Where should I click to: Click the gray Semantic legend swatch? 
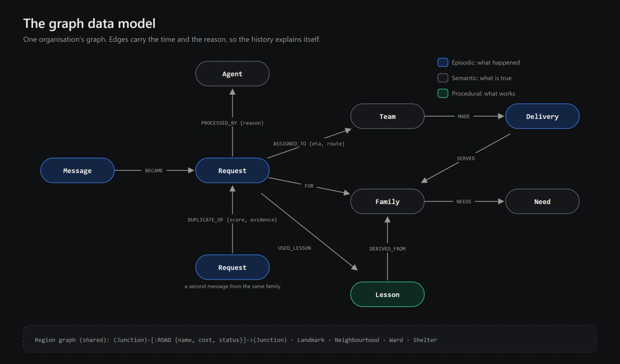point(443,78)
